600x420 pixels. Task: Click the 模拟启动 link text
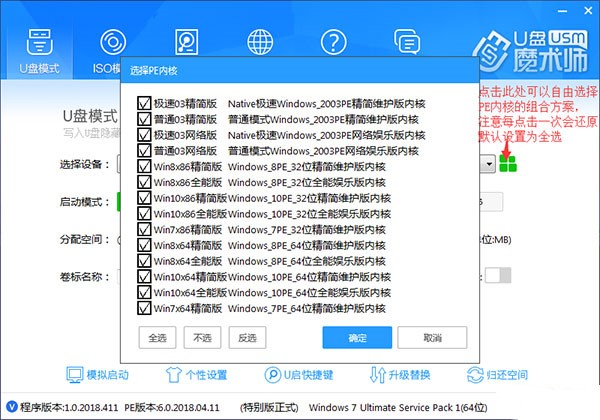coord(108,375)
